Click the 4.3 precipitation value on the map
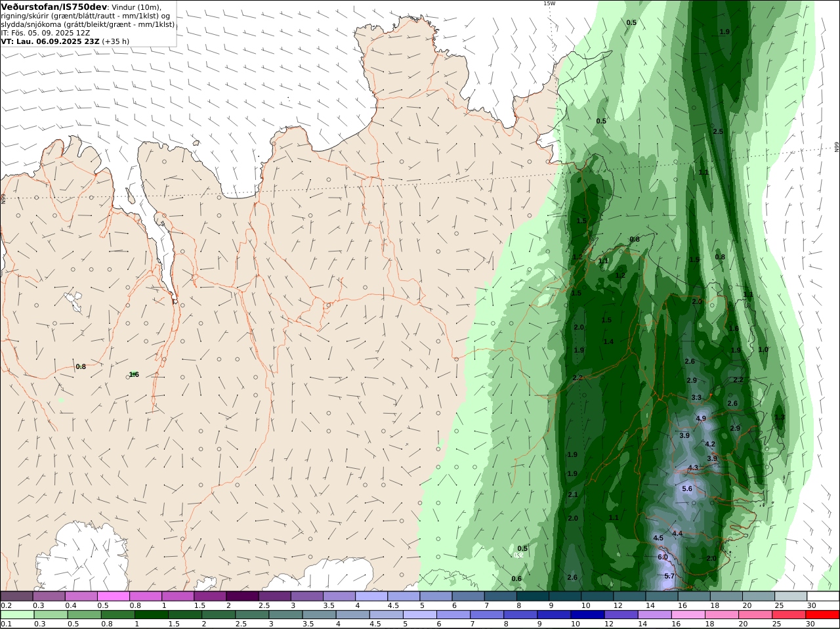Viewport: 840px width, 629px height. [x=693, y=467]
